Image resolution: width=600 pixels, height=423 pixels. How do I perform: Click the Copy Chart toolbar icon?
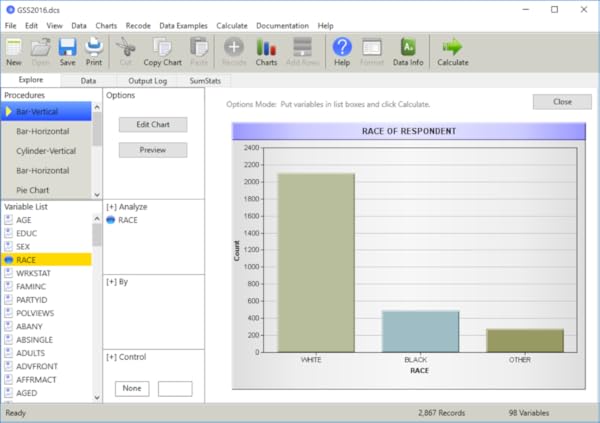pos(163,47)
